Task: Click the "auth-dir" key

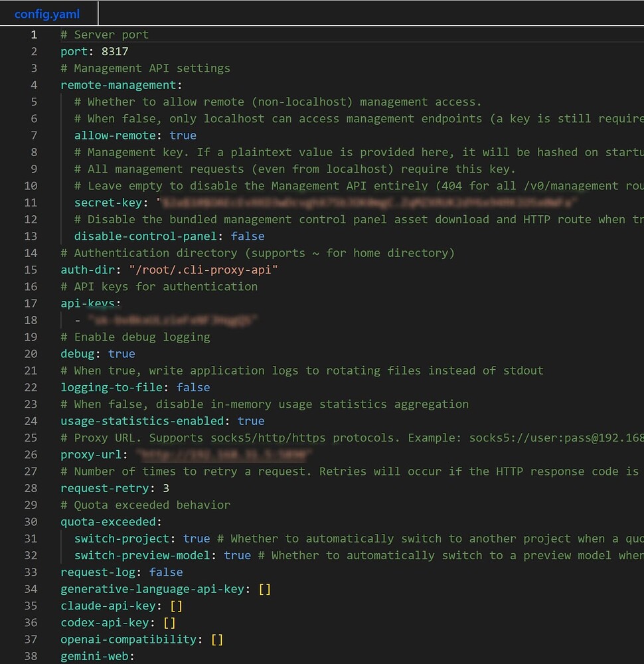Action: click(88, 270)
